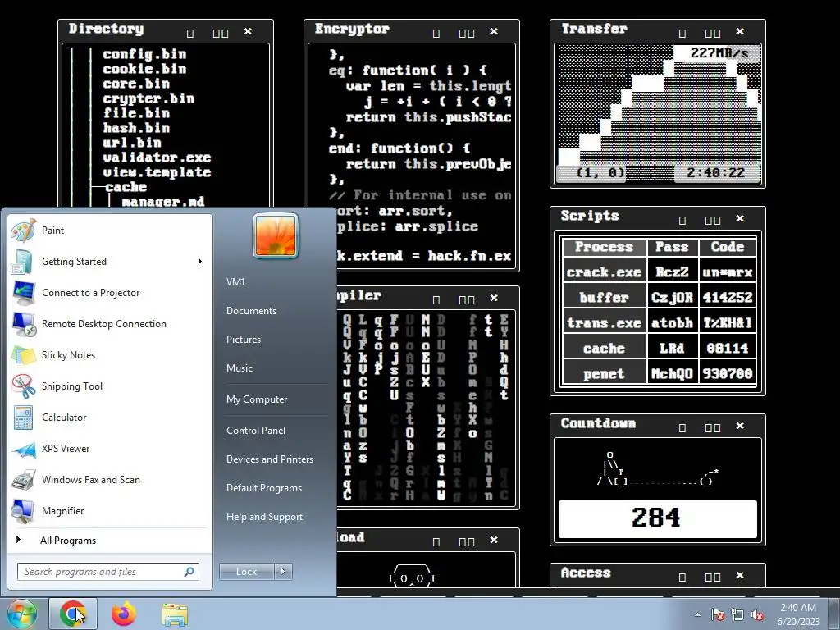Minimize the Directory window
Screen dimensions: 840x630
[190, 33]
